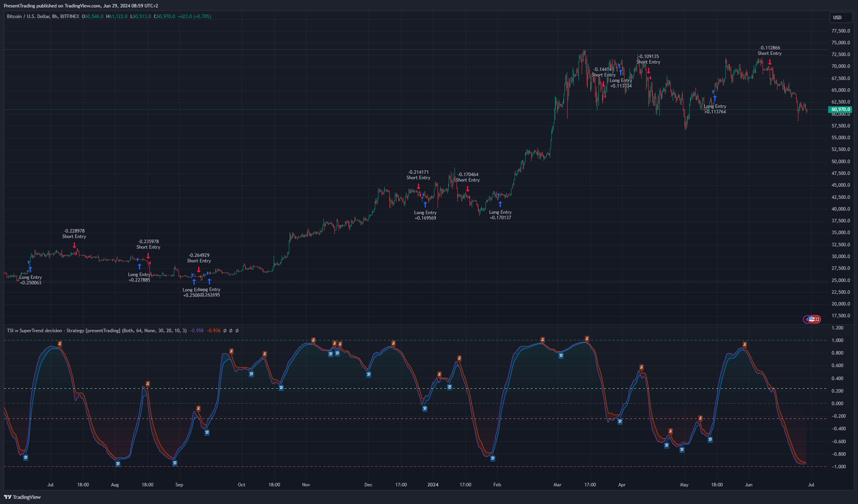Click the green 60,970.0 current price tag
Screen dimensions: 858x504
click(841, 109)
